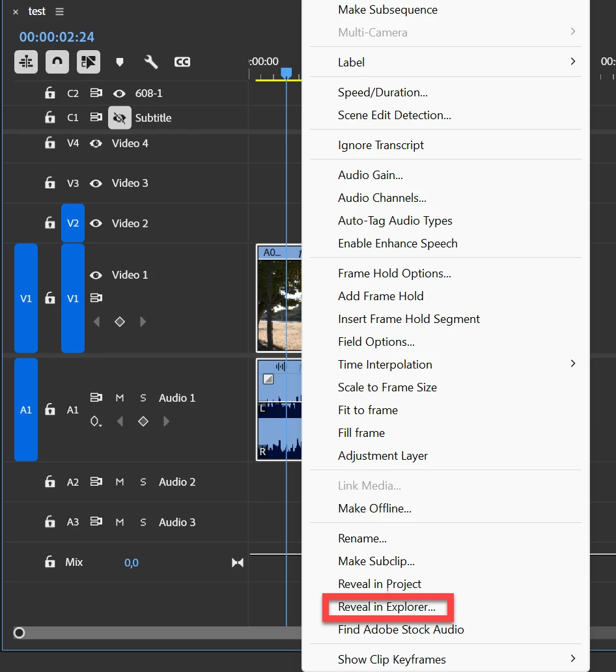Hide Video 1 track output
616x672 pixels.
pos(96,275)
